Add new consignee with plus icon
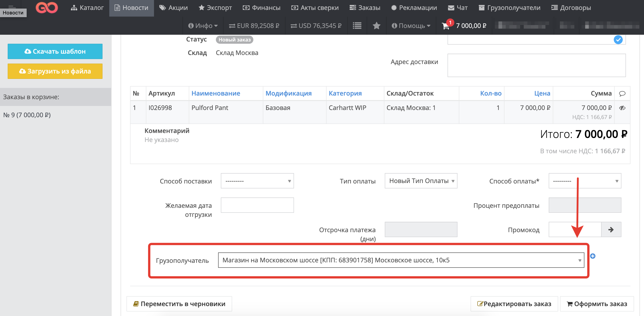Screen dimensions: 644x316 pos(593,256)
